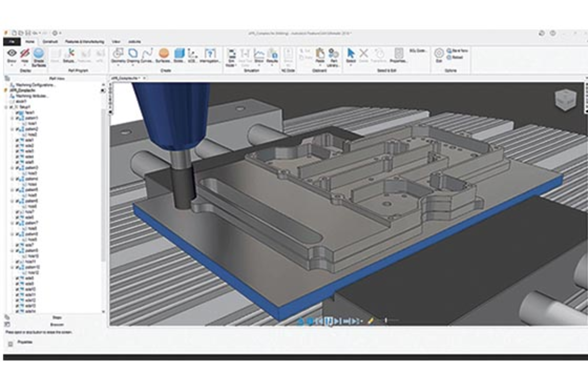Screen dimensions: 588x392
Task: Click the Hide icon in the ribbon
Action: [x=25, y=53]
